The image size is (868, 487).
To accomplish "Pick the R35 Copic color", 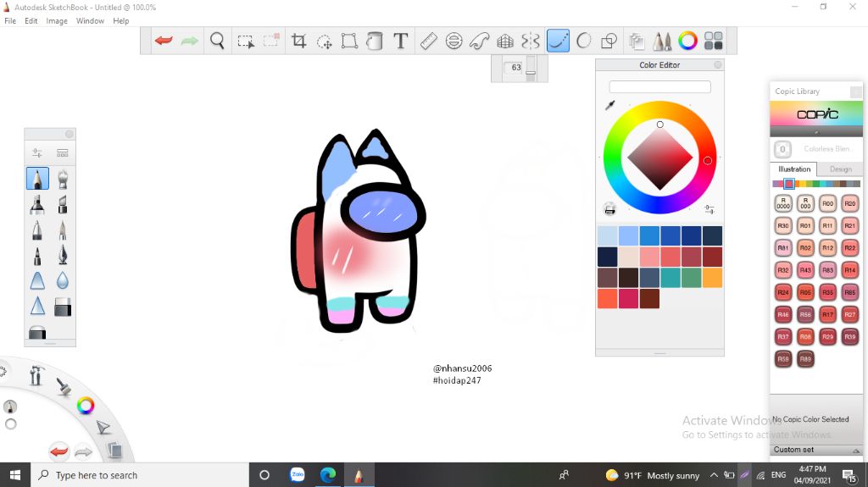I will [827, 292].
